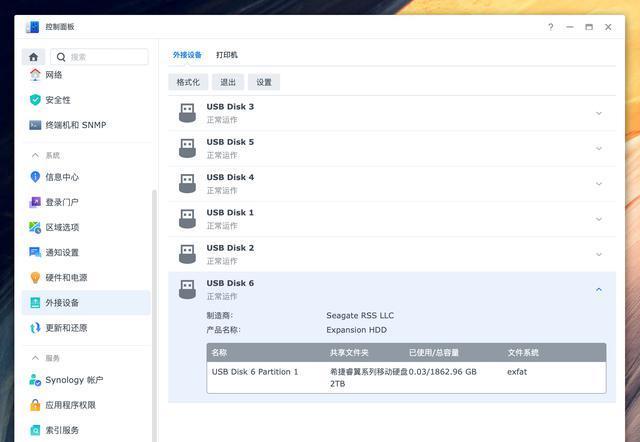This screenshot has width=640, height=442.
Task: Click status 正常运作 under USB Disk 2
Action: tap(222, 261)
